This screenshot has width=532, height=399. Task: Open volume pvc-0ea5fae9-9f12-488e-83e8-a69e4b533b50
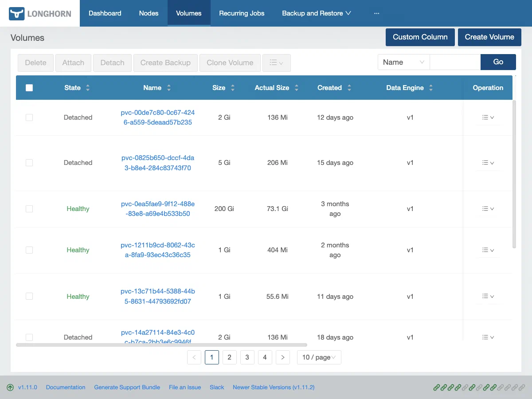tap(158, 209)
